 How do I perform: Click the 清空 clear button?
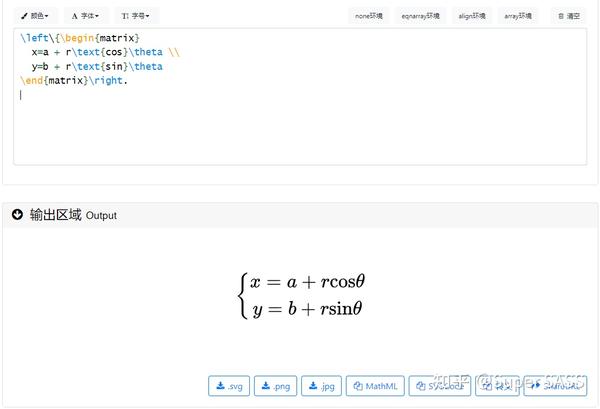coord(567,16)
